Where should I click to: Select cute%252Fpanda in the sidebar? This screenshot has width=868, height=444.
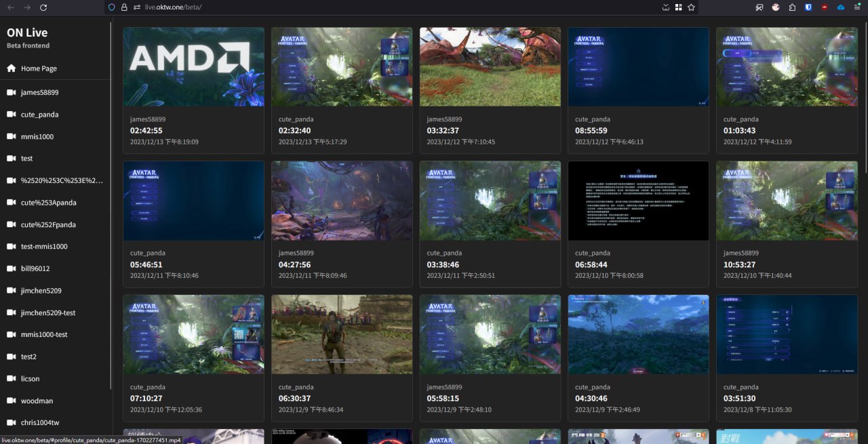click(55, 224)
